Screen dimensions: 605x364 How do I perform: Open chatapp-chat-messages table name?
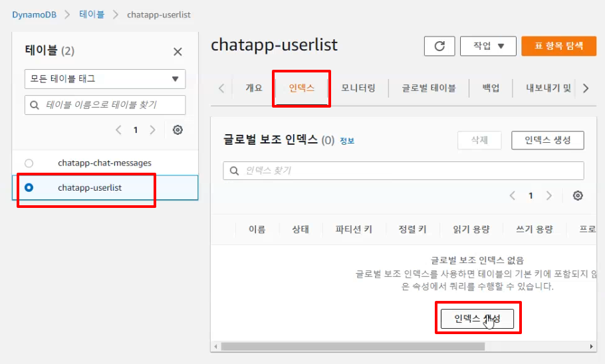(104, 163)
